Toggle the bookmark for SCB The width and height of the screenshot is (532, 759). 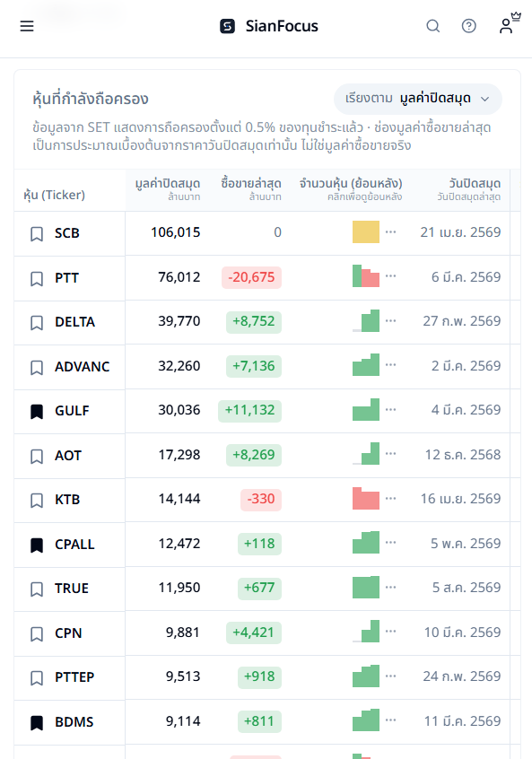coord(37,234)
